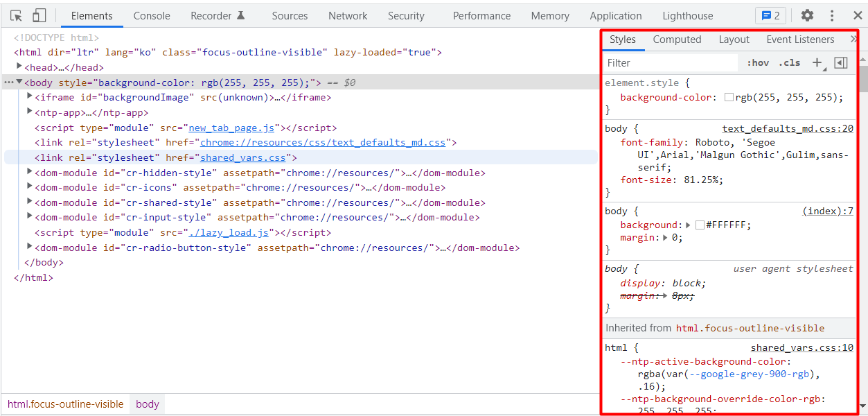Open the shared_vars.css:10 source link
The height and width of the screenshot is (416, 868).
point(802,347)
